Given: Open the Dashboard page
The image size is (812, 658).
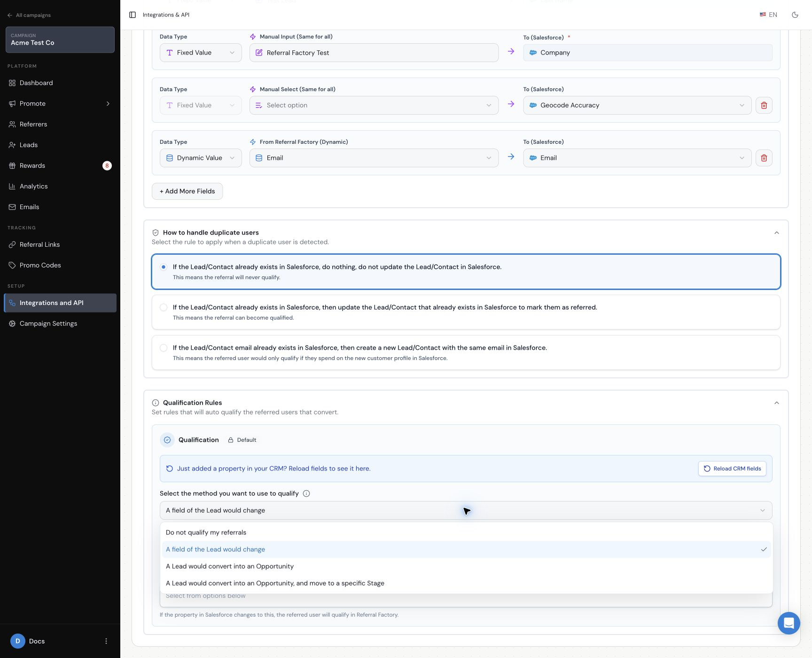Looking at the screenshot, I should [60, 83].
